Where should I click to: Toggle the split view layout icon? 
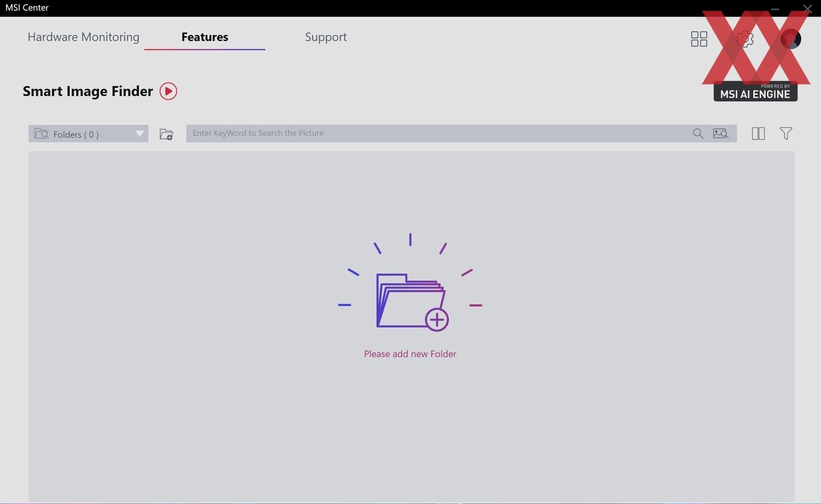click(x=758, y=133)
